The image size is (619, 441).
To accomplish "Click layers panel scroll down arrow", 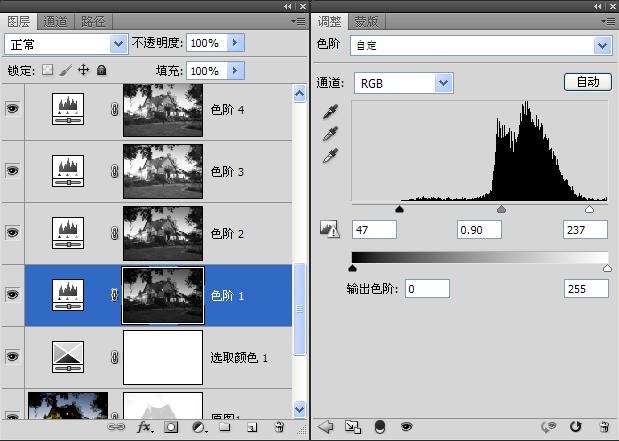I will pos(299,409).
